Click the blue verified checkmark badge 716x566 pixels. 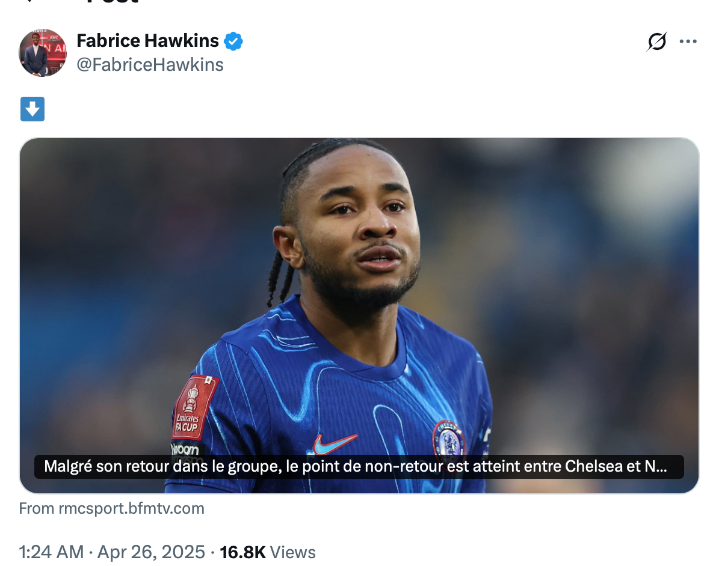pyautogui.click(x=234, y=41)
